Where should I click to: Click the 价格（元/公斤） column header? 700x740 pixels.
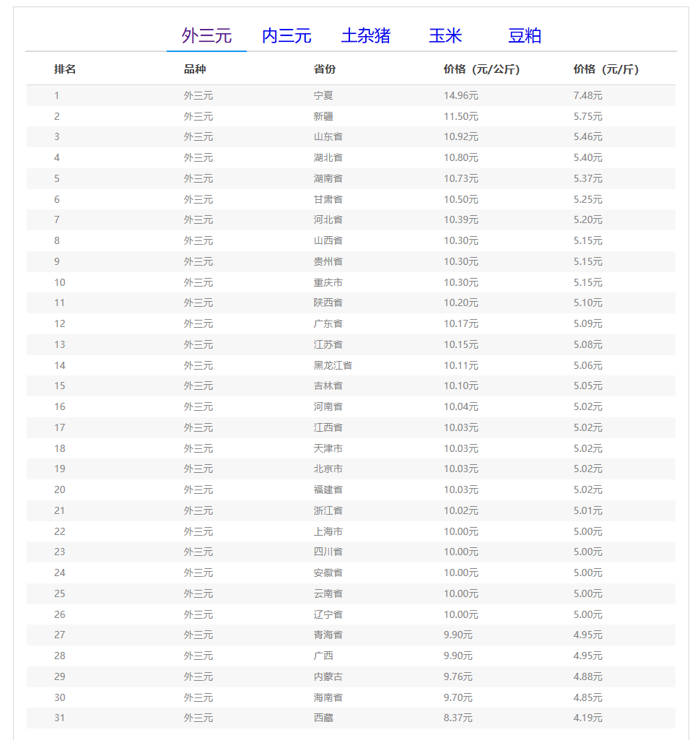[x=481, y=69]
